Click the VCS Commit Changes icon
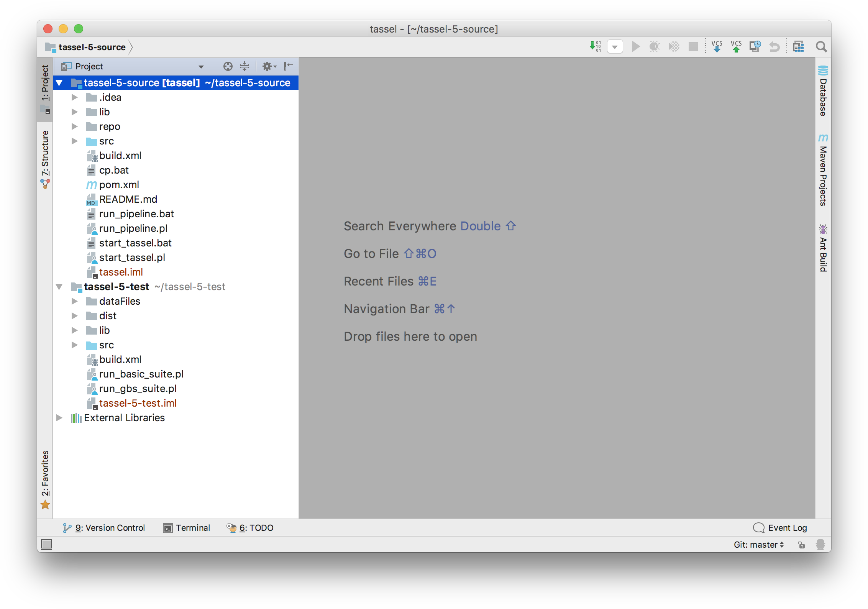The width and height of the screenshot is (868, 609). (x=736, y=47)
